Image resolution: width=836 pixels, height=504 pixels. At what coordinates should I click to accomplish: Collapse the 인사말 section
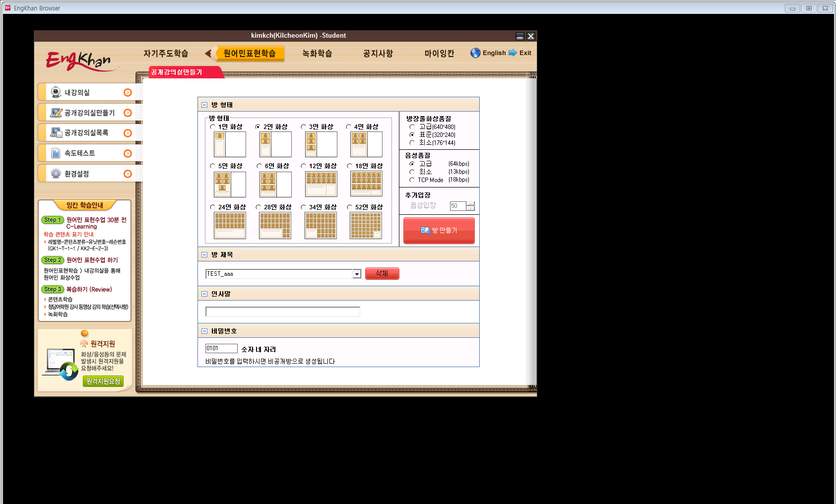(x=204, y=294)
